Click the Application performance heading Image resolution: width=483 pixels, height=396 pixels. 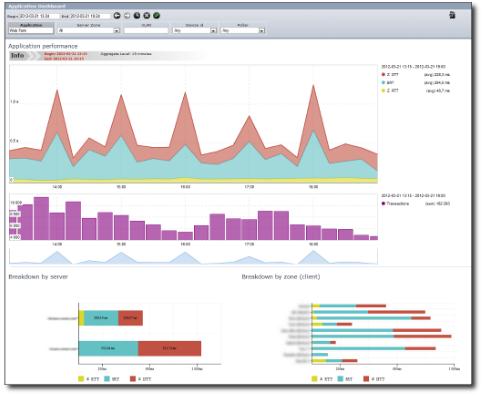point(43,46)
